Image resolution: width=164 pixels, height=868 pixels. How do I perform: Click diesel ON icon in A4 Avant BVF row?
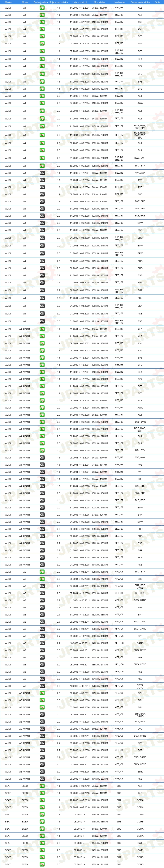pos(42,515)
